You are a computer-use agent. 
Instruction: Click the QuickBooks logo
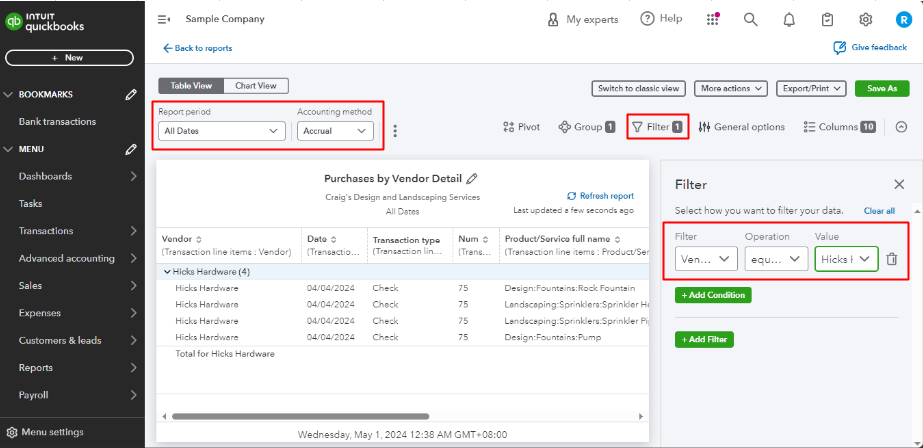coord(44,22)
